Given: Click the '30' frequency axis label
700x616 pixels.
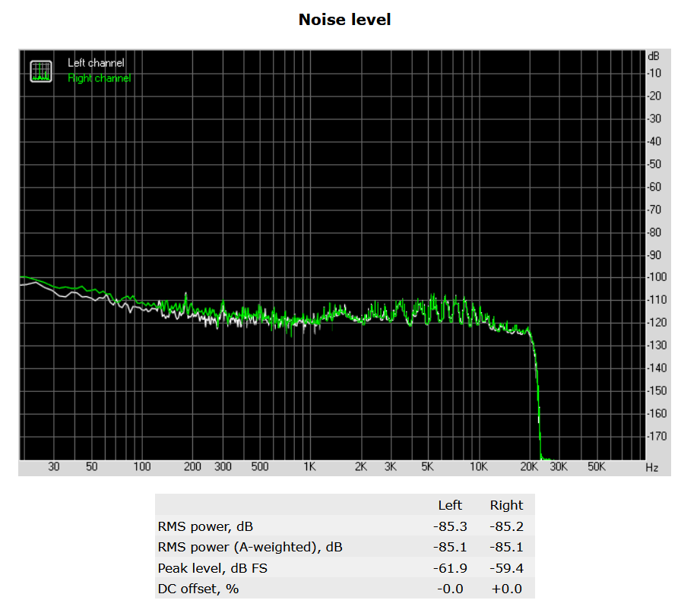Looking at the screenshot, I should [x=53, y=467].
